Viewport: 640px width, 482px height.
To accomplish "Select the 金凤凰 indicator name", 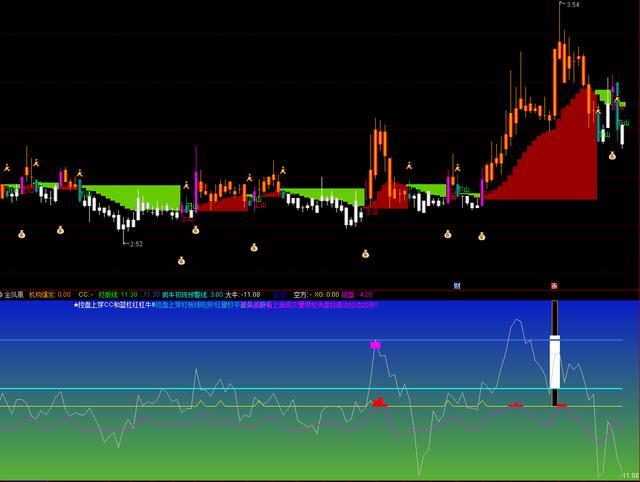I will [x=14, y=294].
